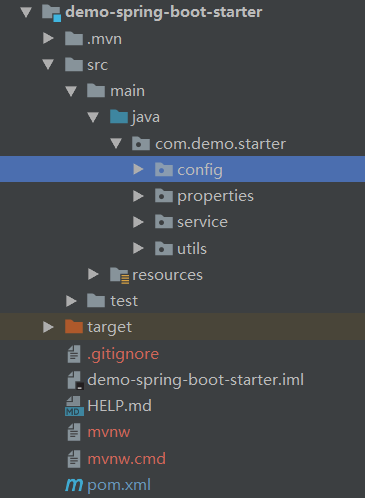Click the HELP.md markdown file icon

[x=74, y=406]
